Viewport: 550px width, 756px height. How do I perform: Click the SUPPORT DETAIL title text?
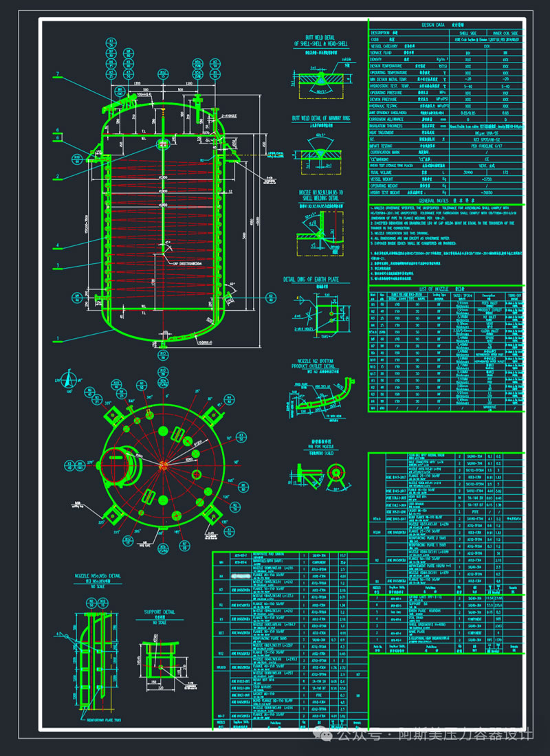(x=159, y=610)
